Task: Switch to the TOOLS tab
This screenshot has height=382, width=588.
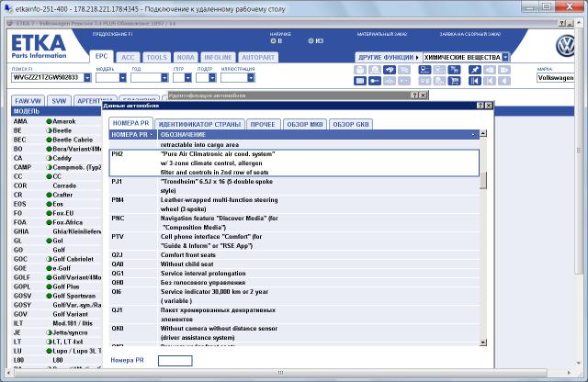Action: 157,57
